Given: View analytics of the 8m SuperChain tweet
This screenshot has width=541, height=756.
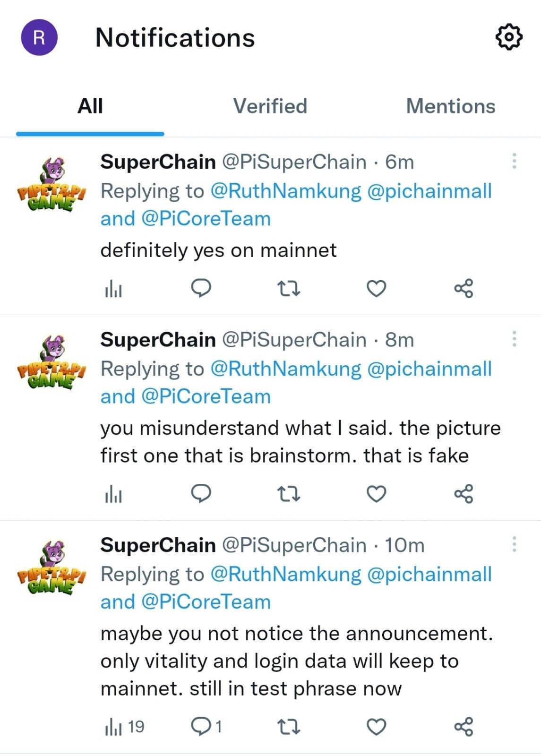Looking at the screenshot, I should [113, 495].
